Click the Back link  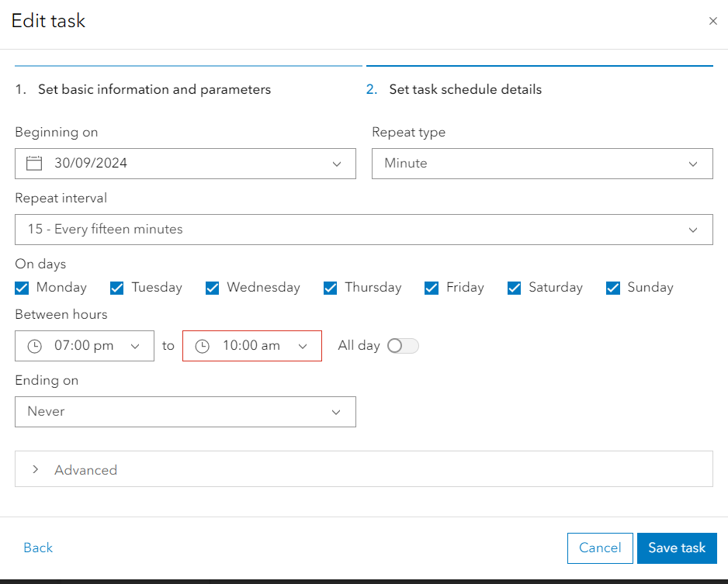(x=37, y=548)
